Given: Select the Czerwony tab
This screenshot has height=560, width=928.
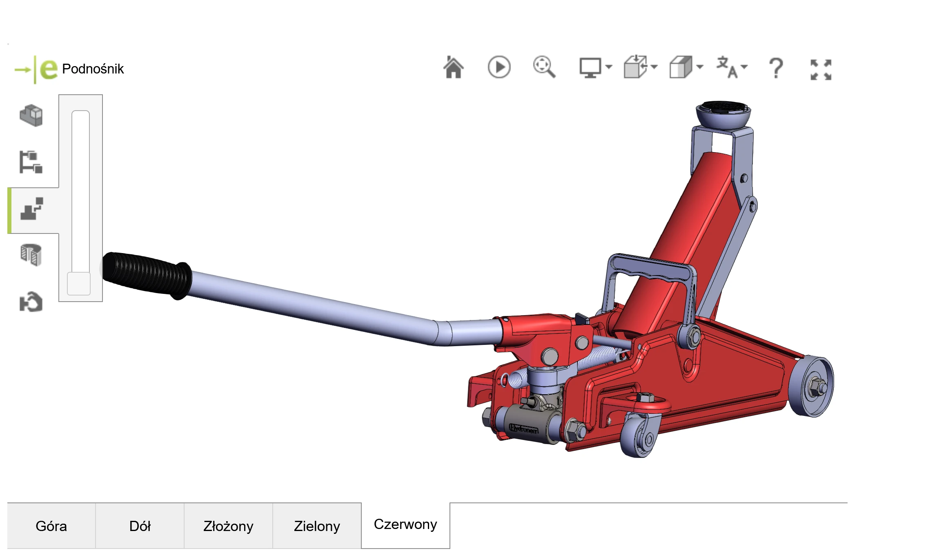Looking at the screenshot, I should point(405,524).
